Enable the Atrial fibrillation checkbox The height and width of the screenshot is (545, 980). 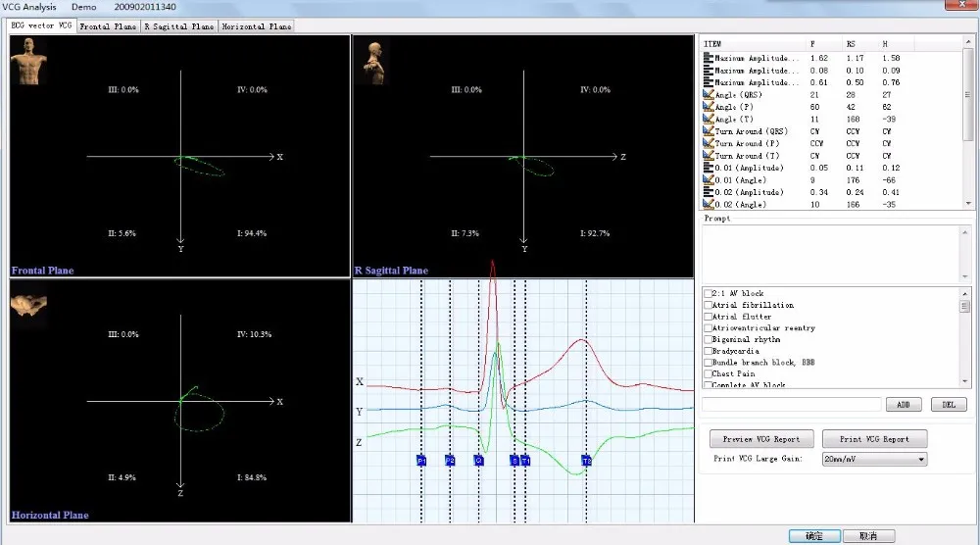708,306
